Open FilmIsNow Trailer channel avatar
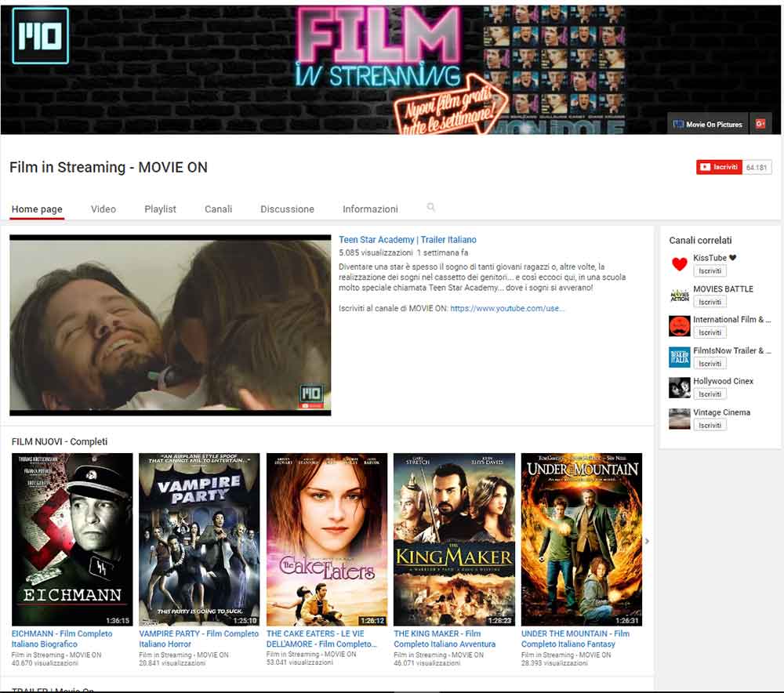 click(680, 357)
